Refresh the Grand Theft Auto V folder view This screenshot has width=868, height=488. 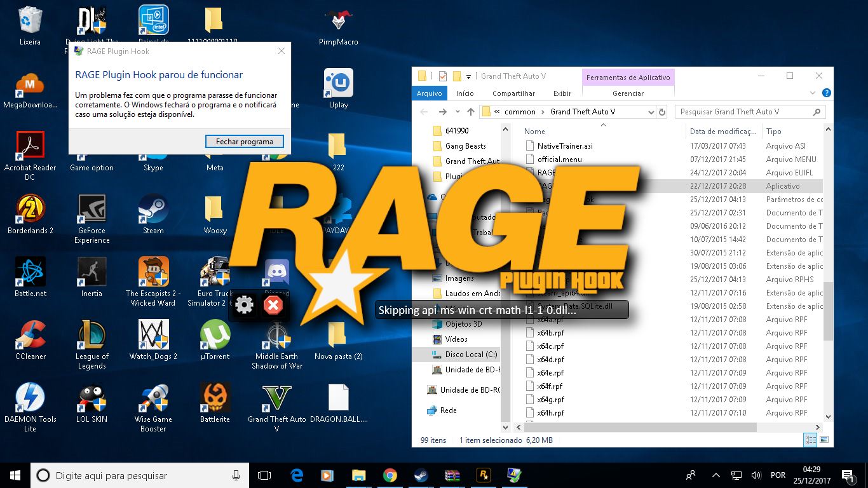click(662, 112)
